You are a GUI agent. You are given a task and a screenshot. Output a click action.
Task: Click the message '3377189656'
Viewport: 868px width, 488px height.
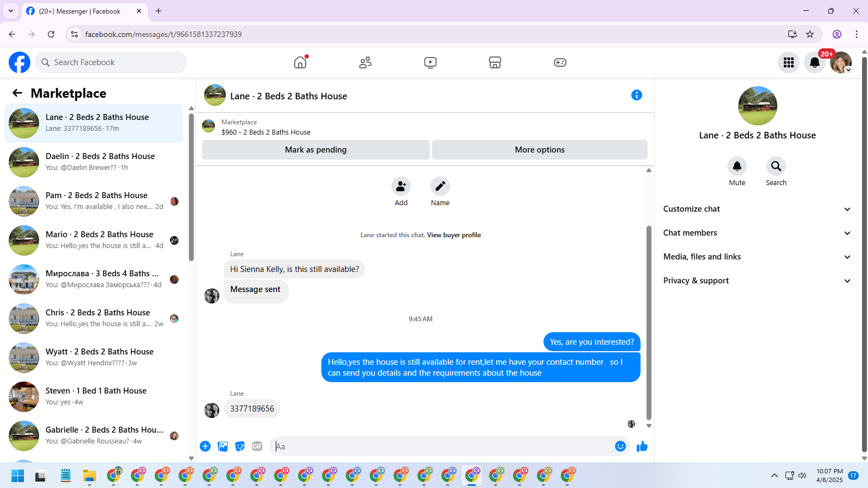[252, 409]
